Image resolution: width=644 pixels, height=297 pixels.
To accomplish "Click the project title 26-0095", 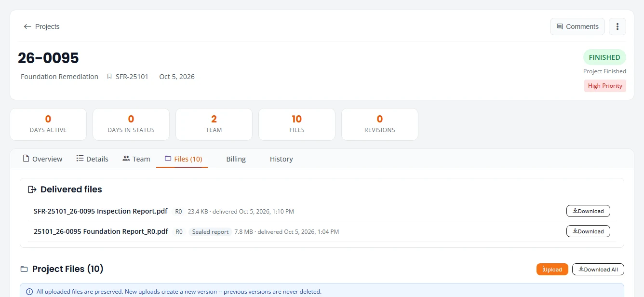I will [x=48, y=58].
